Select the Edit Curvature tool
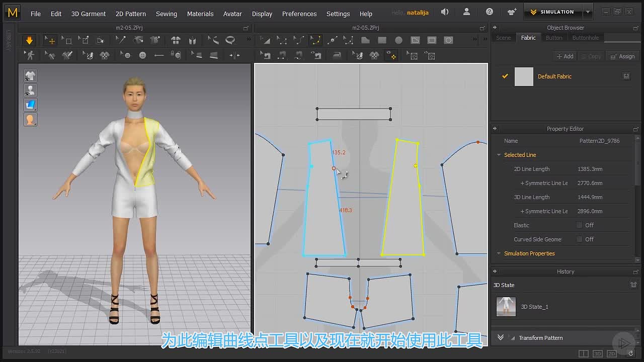644x362 pixels. [299, 40]
